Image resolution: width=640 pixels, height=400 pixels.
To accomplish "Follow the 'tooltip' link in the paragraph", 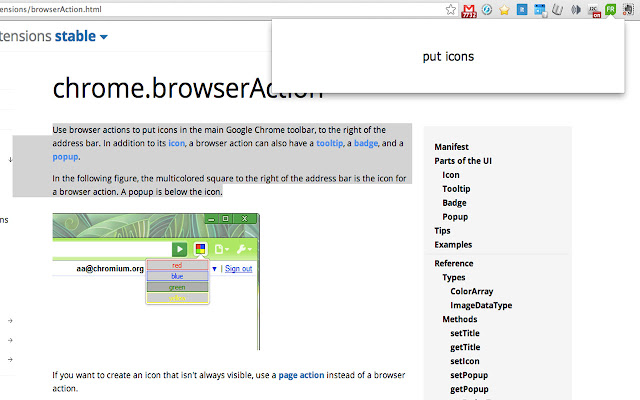I will click(329, 143).
